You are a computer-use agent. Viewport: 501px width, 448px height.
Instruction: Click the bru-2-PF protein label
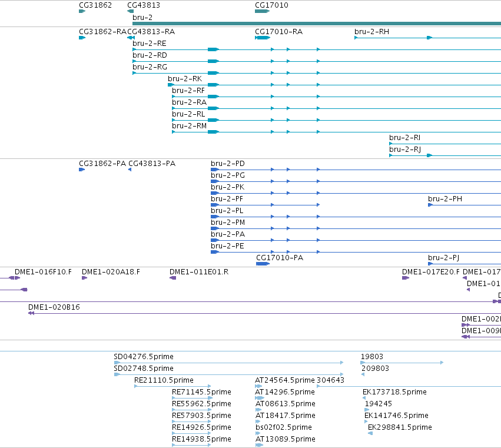point(227,199)
